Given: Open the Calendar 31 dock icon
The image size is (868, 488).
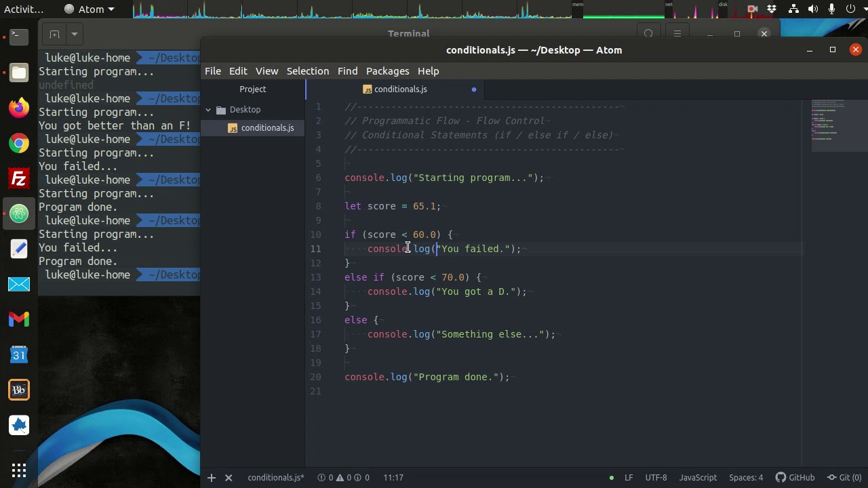Looking at the screenshot, I should click(x=19, y=354).
